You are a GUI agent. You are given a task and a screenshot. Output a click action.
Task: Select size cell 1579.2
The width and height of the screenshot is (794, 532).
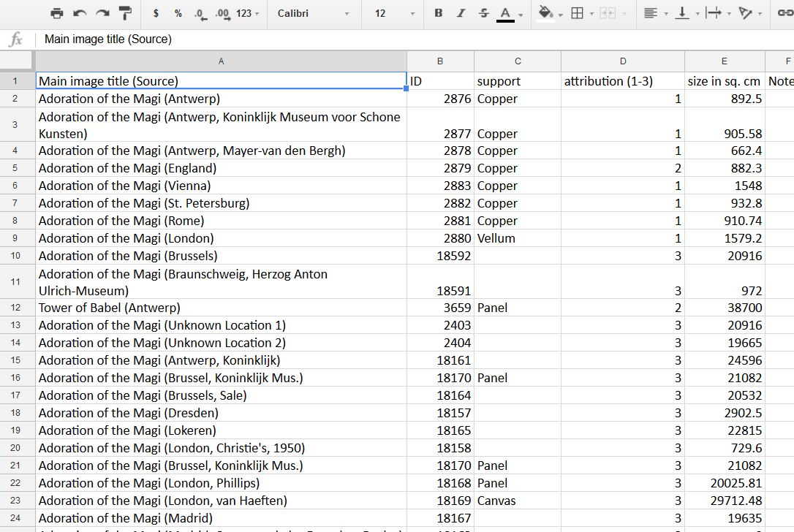(x=725, y=238)
